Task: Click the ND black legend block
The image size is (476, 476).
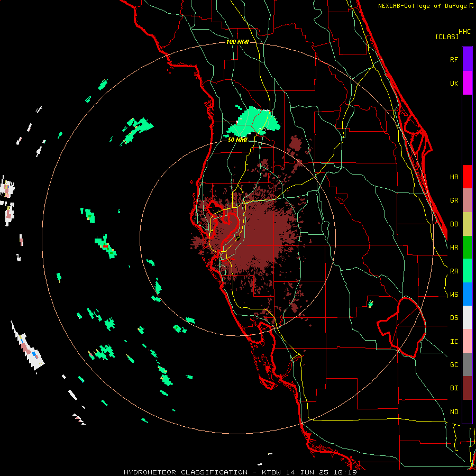Action: click(467, 411)
